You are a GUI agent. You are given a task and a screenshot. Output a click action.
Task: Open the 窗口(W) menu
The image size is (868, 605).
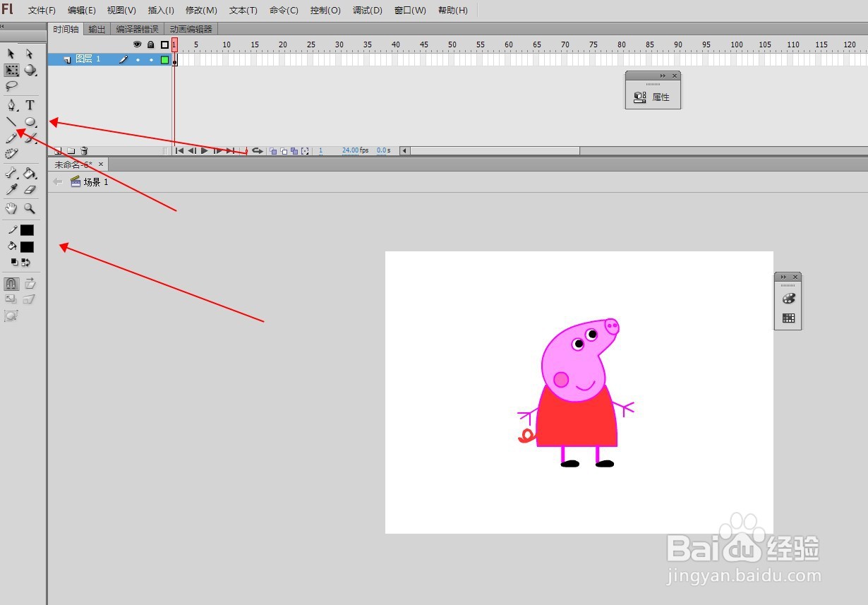point(410,11)
